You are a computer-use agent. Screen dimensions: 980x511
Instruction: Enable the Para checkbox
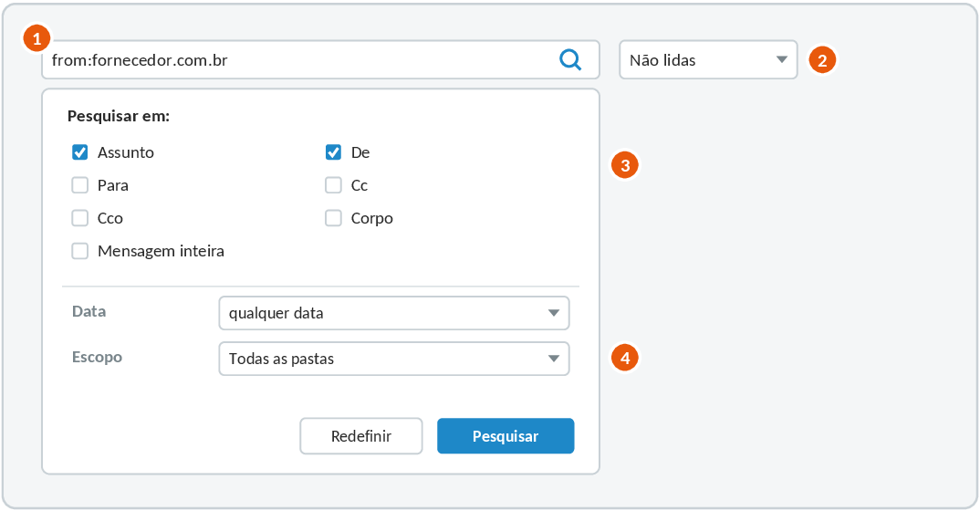coord(80,185)
